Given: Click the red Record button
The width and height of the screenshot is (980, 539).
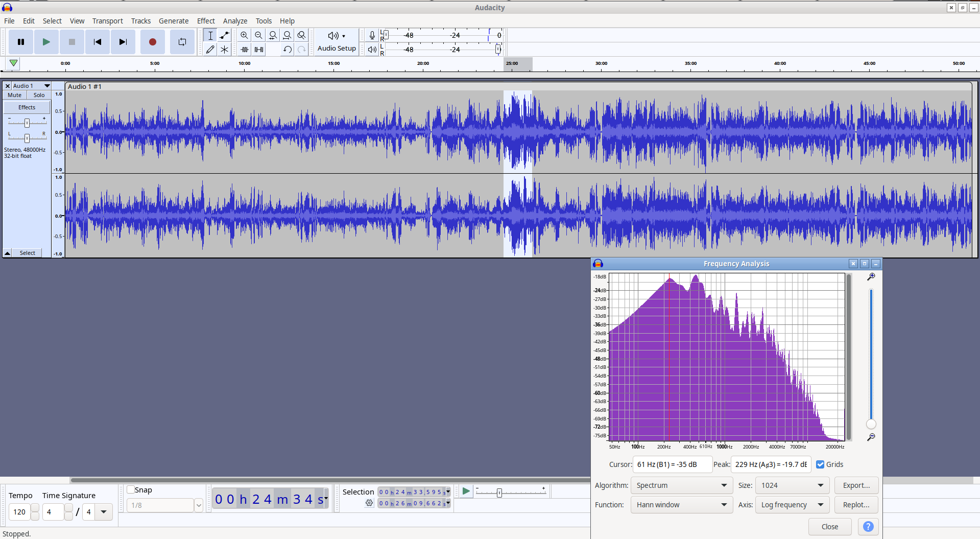Looking at the screenshot, I should pos(152,42).
